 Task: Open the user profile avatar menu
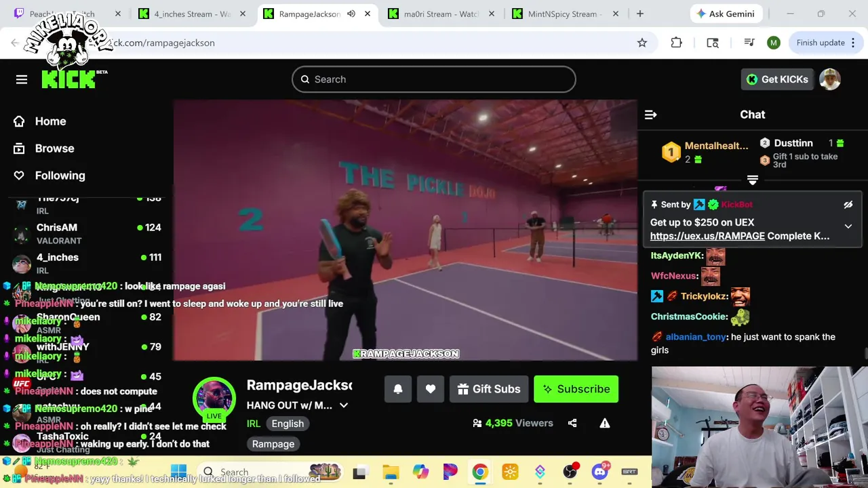point(830,79)
